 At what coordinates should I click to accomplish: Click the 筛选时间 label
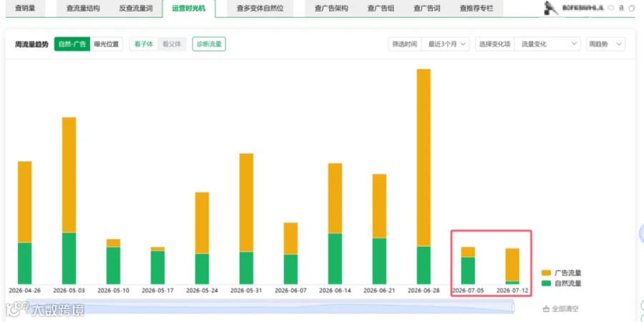click(x=405, y=44)
